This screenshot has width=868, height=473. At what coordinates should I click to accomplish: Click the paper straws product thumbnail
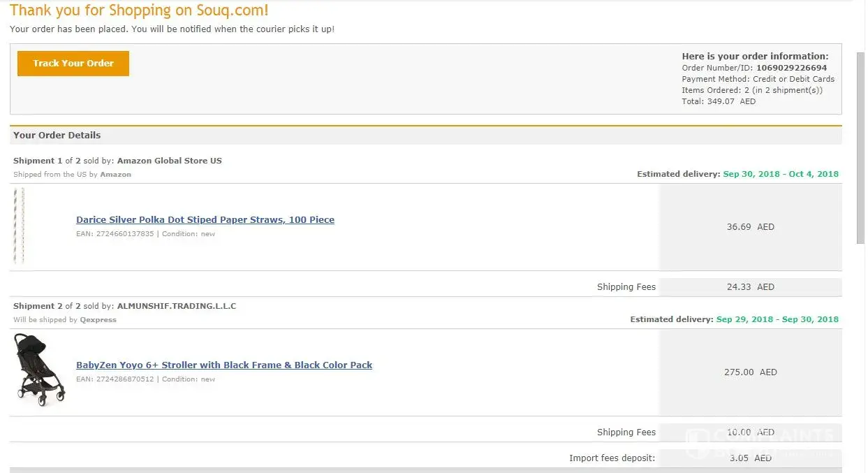click(19, 226)
